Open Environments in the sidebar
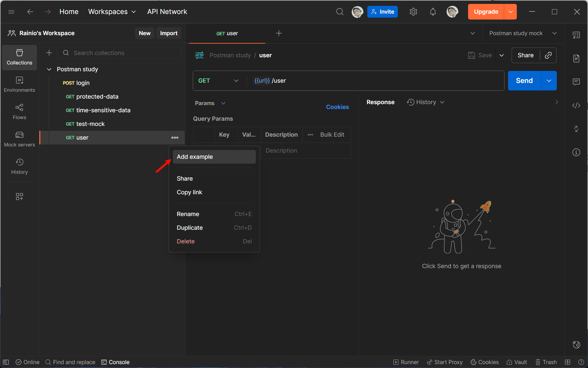 pos(20,85)
